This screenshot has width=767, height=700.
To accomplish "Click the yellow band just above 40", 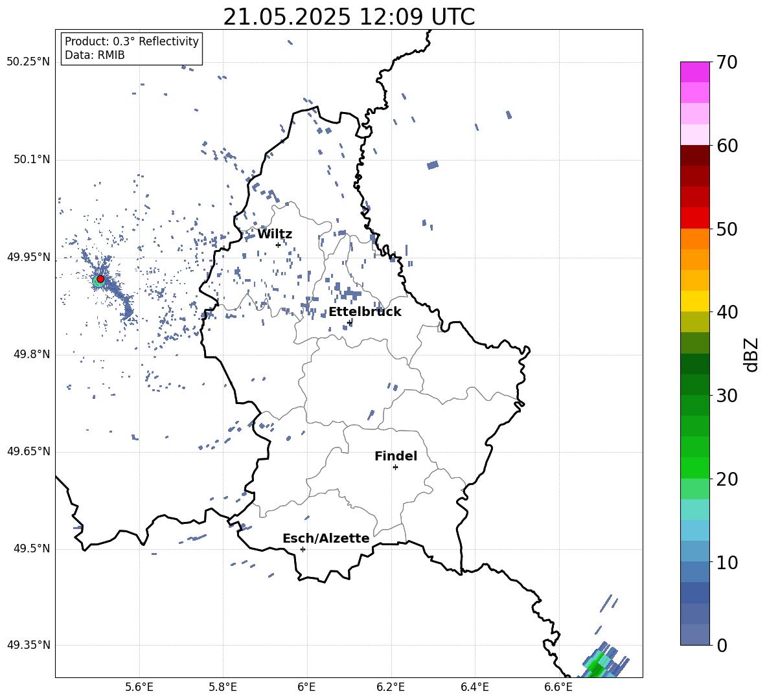I will tap(694, 301).
